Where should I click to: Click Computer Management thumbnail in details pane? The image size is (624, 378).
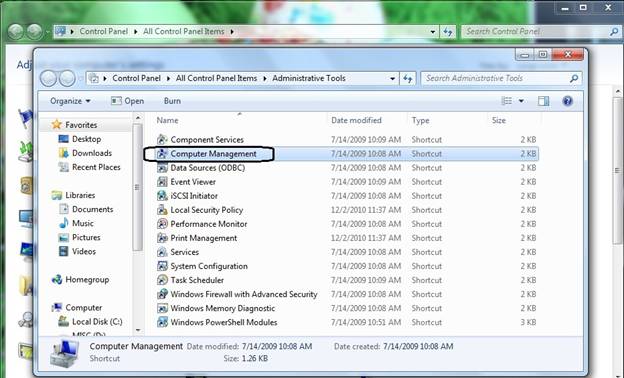(64, 353)
